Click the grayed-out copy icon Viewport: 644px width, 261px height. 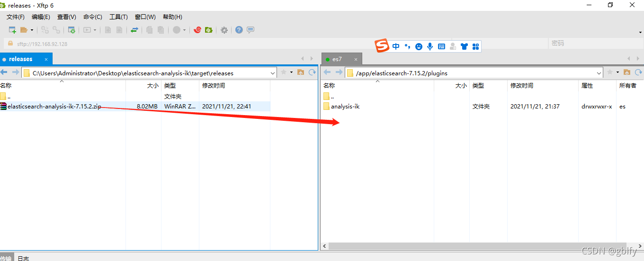150,30
